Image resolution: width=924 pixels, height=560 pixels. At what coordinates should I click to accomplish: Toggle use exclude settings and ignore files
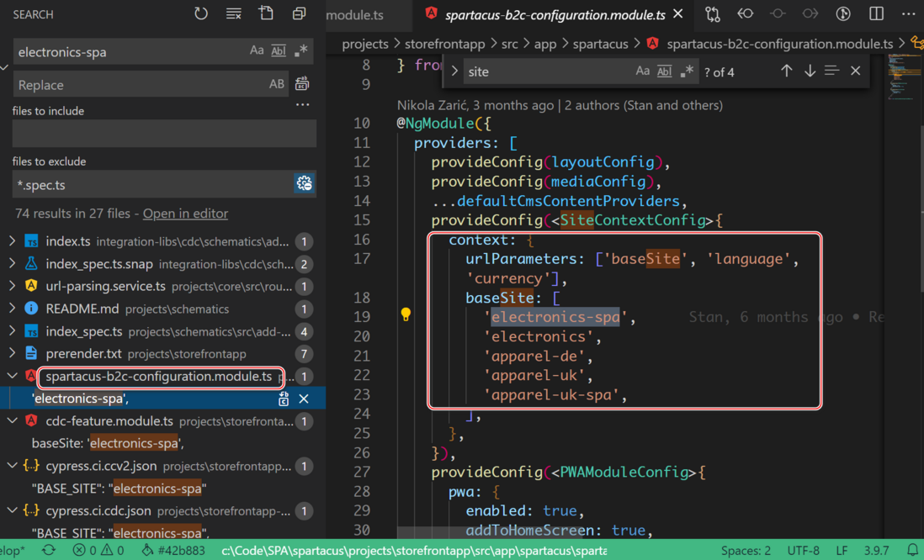[x=304, y=183]
